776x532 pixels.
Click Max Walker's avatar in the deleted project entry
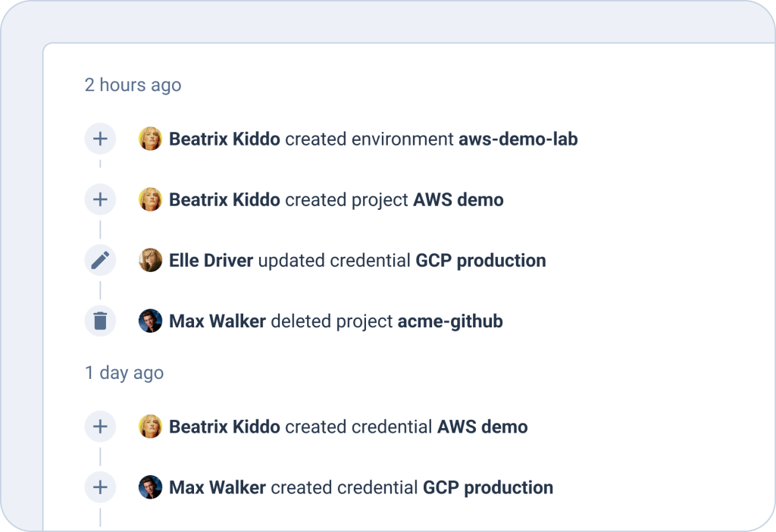coord(150,321)
